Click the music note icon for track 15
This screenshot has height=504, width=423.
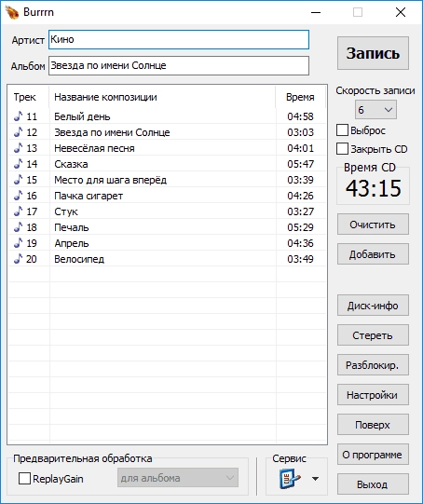coord(19,180)
